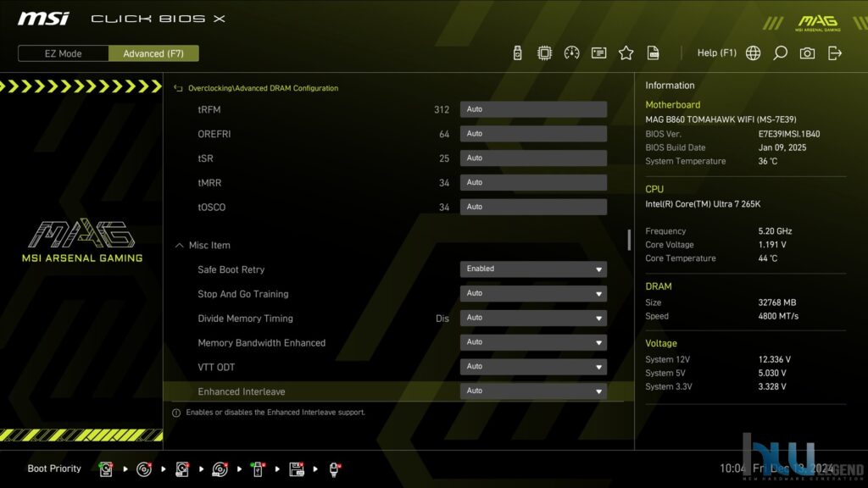Change language with the globe icon

point(753,53)
